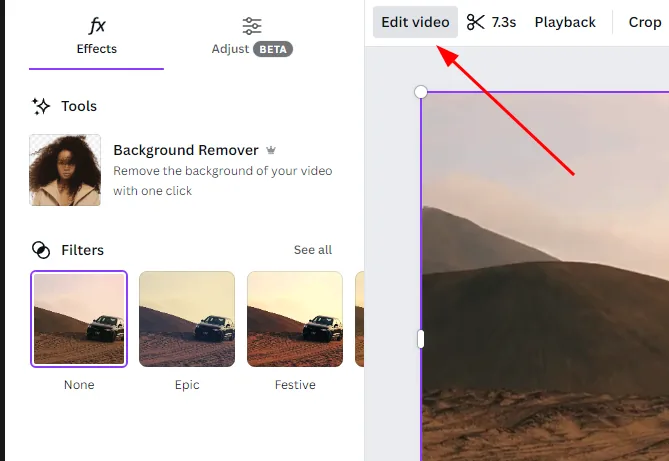This screenshot has height=461, width=669.
Task: Click the None filter label
Action: 79,385
